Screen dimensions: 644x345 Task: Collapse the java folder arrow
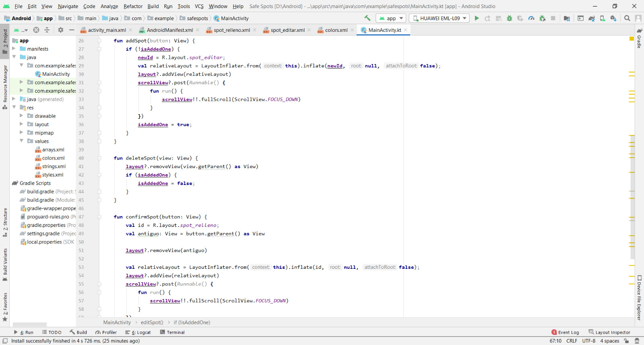[14, 57]
